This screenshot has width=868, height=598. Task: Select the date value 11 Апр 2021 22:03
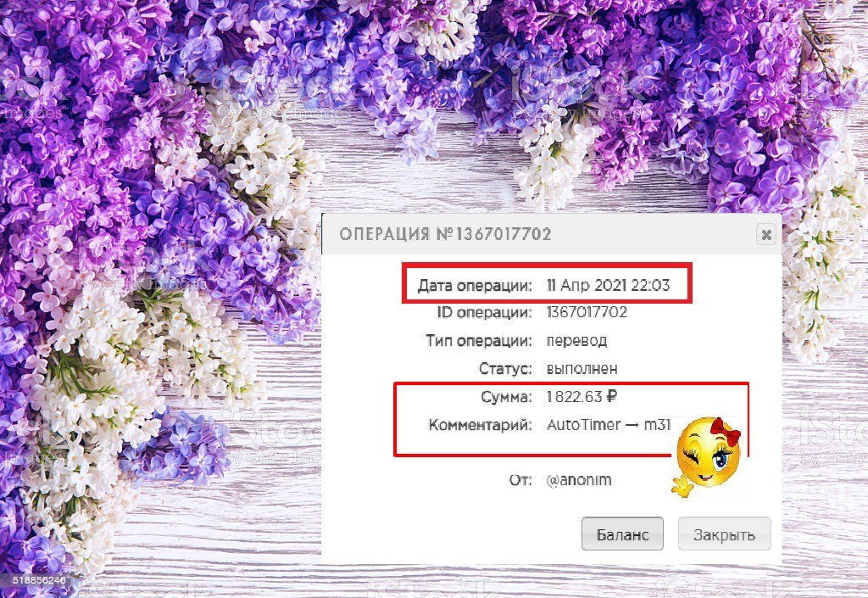pyautogui.click(x=609, y=285)
